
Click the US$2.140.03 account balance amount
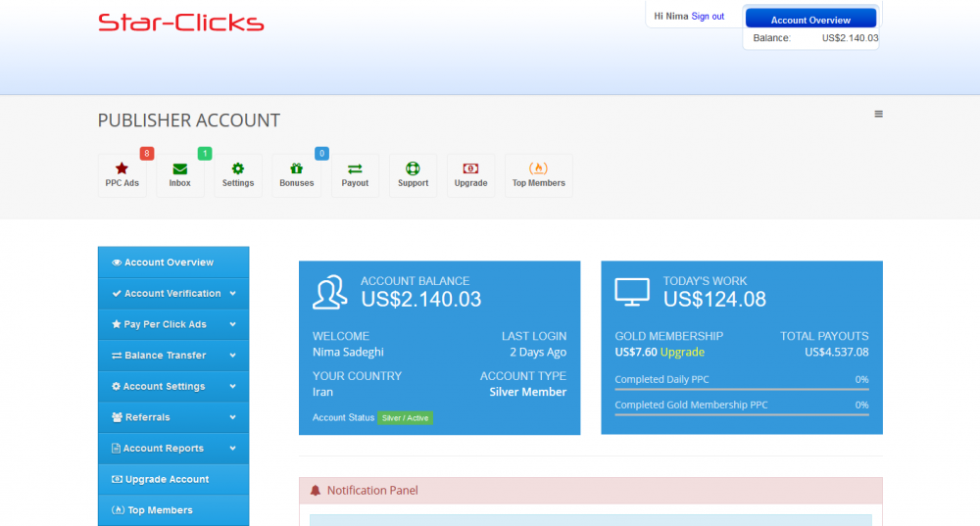421,299
